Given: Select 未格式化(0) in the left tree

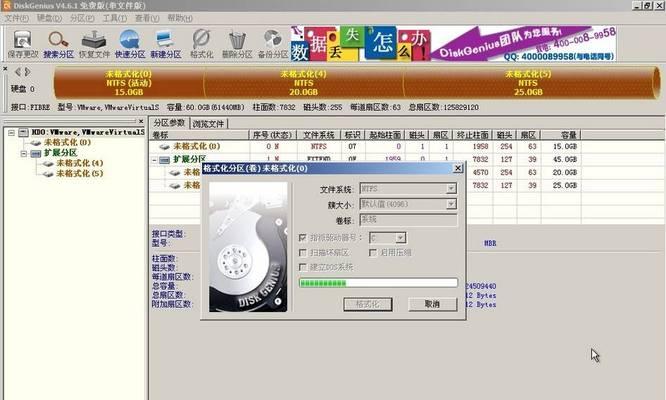Looking at the screenshot, I should point(67,142).
